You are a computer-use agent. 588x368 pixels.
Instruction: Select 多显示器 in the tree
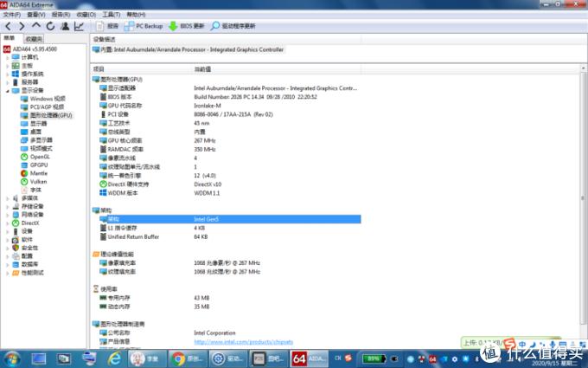(x=36, y=140)
